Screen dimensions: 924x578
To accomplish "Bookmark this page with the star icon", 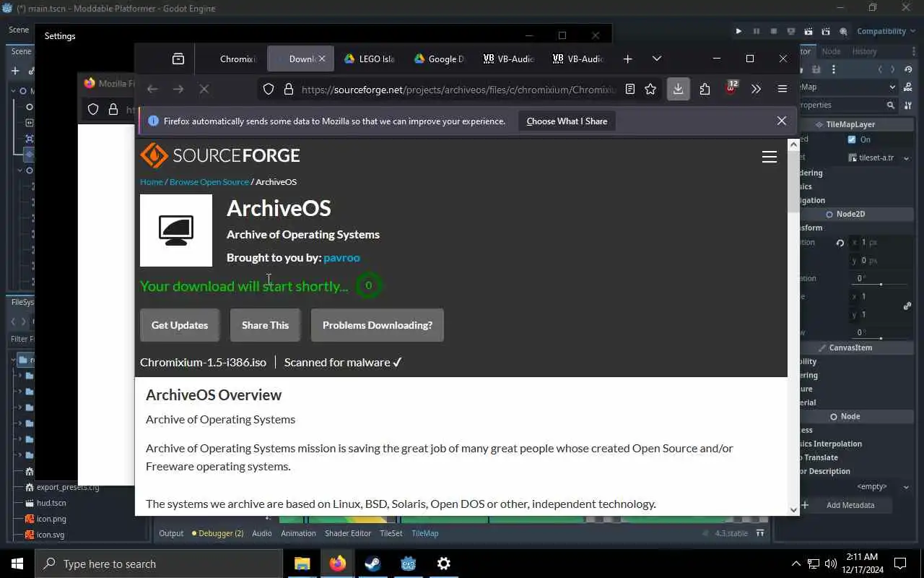I will coord(650,89).
